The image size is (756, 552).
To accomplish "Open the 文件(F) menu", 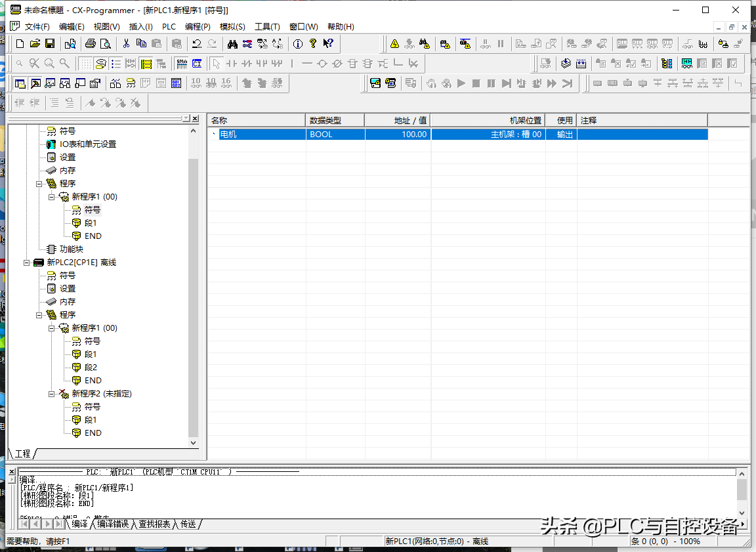I will pyautogui.click(x=37, y=27).
